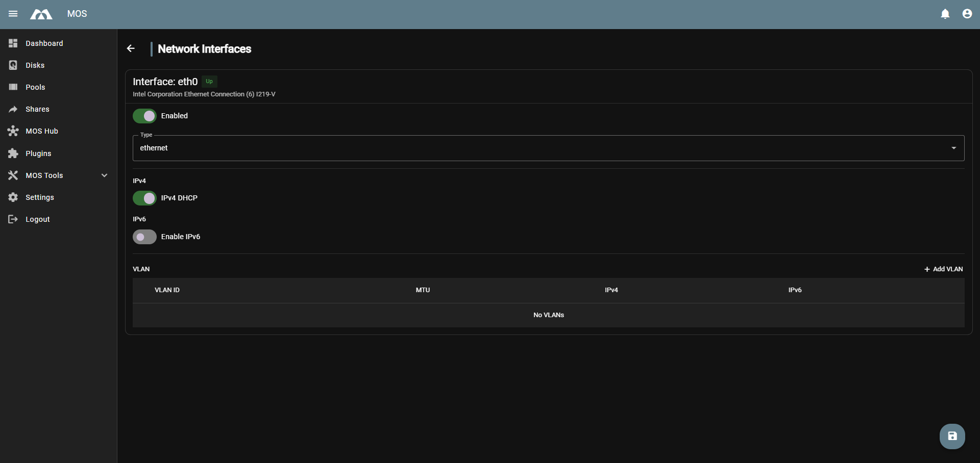This screenshot has height=463, width=980.
Task: Click the Plugins puzzle icon
Action: point(13,153)
